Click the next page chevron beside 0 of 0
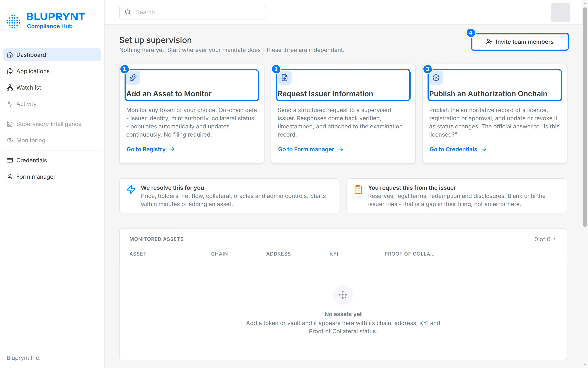The width and height of the screenshot is (588, 368). click(x=555, y=239)
